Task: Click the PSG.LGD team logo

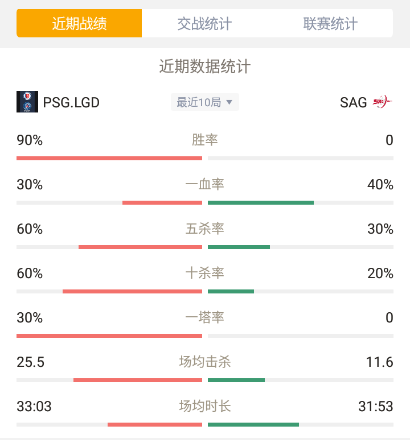Action: pos(27,102)
